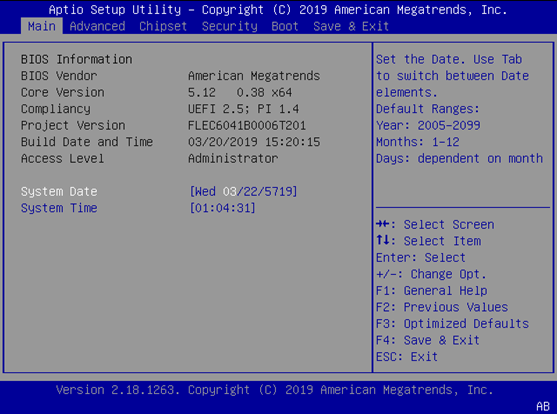This screenshot has width=557, height=414.
Task: Click the ESC: Exit hint
Action: (x=407, y=356)
